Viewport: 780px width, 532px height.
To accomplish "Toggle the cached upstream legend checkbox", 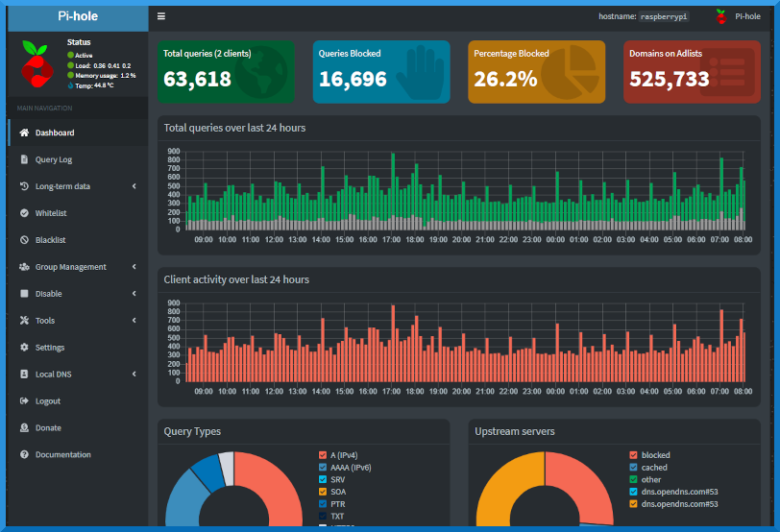I will [634, 468].
